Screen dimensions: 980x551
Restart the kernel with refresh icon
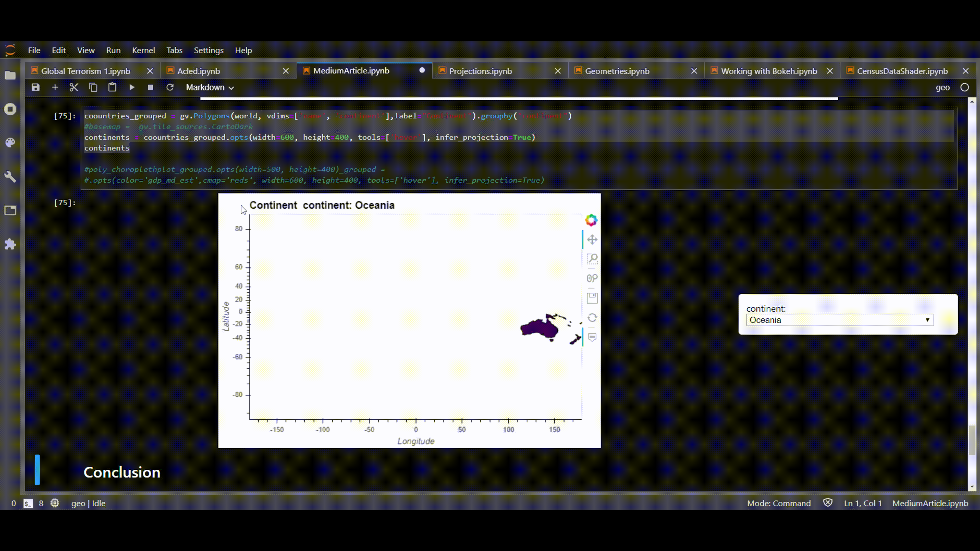tap(170, 87)
